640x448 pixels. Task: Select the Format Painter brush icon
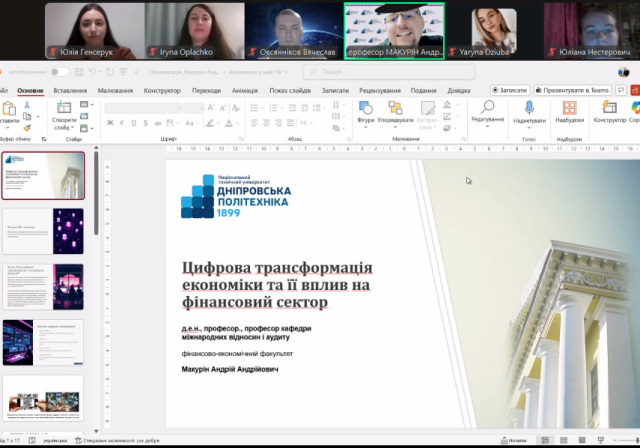27,128
